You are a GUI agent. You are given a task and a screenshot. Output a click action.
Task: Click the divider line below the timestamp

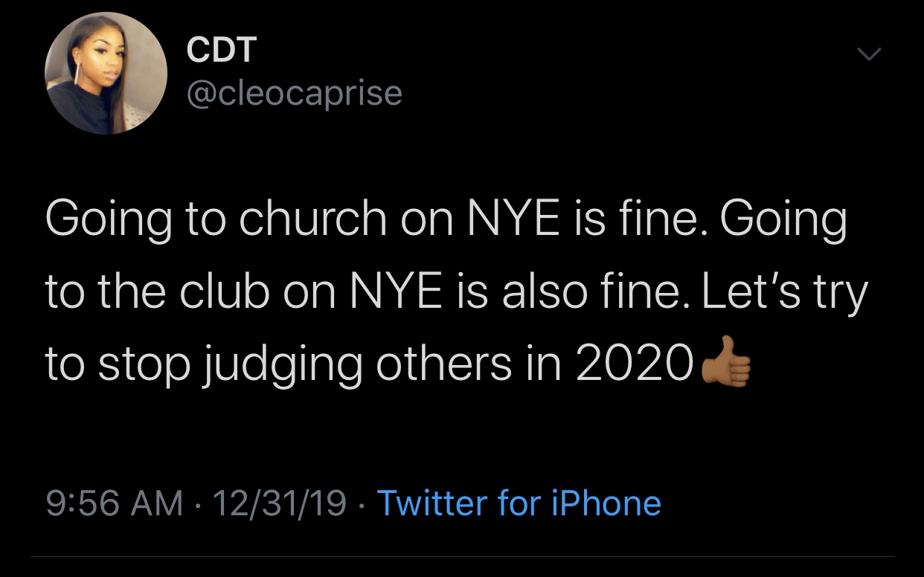pos(461,556)
